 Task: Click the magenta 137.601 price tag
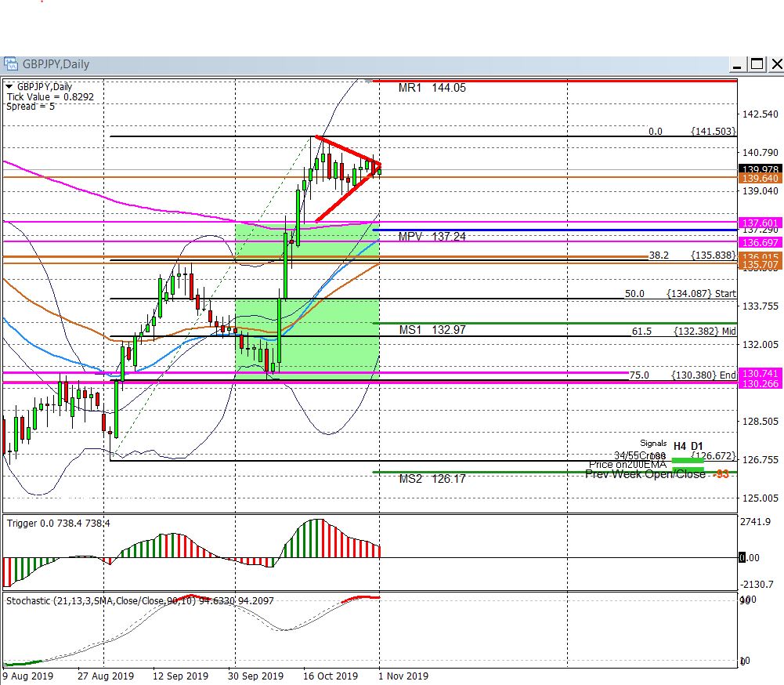tap(759, 223)
